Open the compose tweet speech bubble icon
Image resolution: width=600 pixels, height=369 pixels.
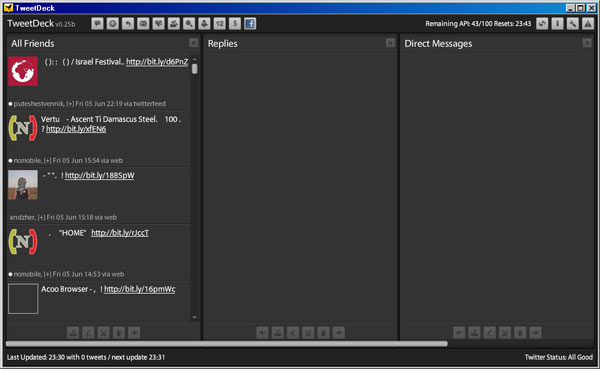tap(97, 24)
